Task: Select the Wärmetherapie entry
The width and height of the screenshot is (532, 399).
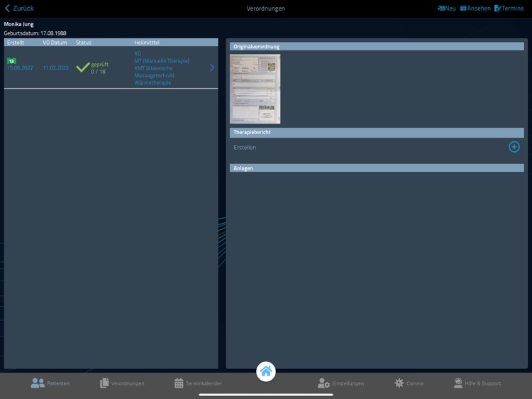Action: click(x=153, y=82)
